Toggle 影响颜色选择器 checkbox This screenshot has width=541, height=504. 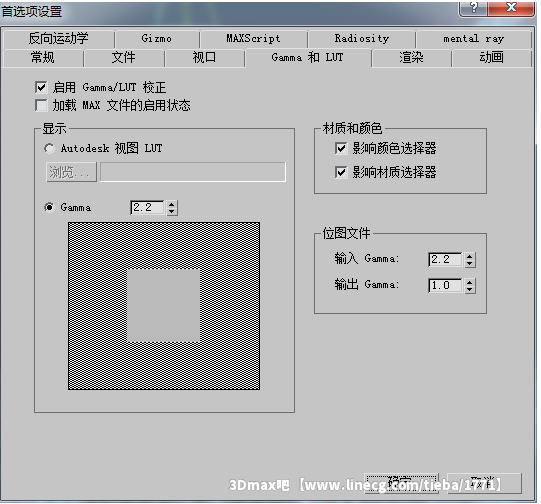(341, 149)
